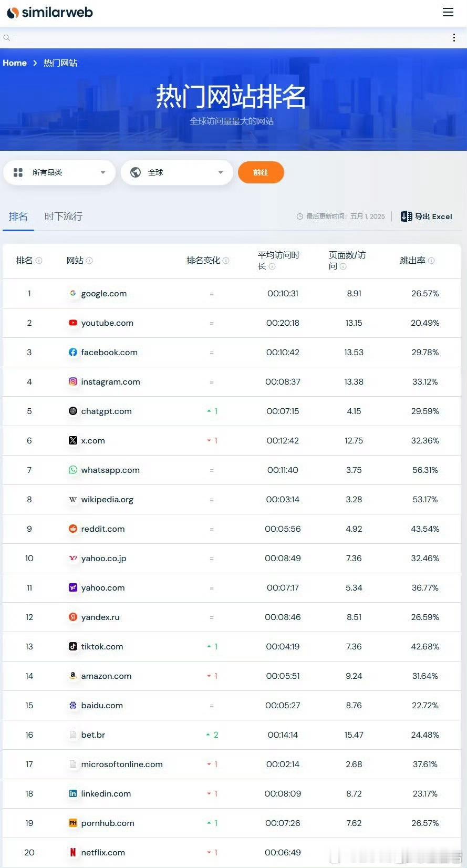Click info icon next to 排名 header
Screen dimensions: 467x868
(39, 261)
